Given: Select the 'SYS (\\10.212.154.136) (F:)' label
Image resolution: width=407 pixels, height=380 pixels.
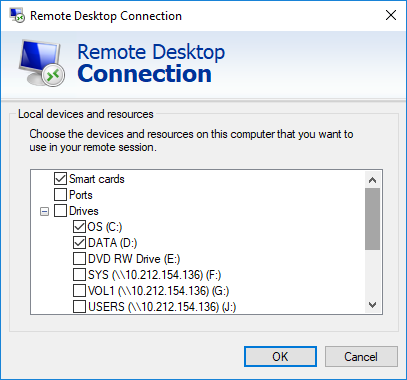Looking at the screenshot, I should pos(155,275).
